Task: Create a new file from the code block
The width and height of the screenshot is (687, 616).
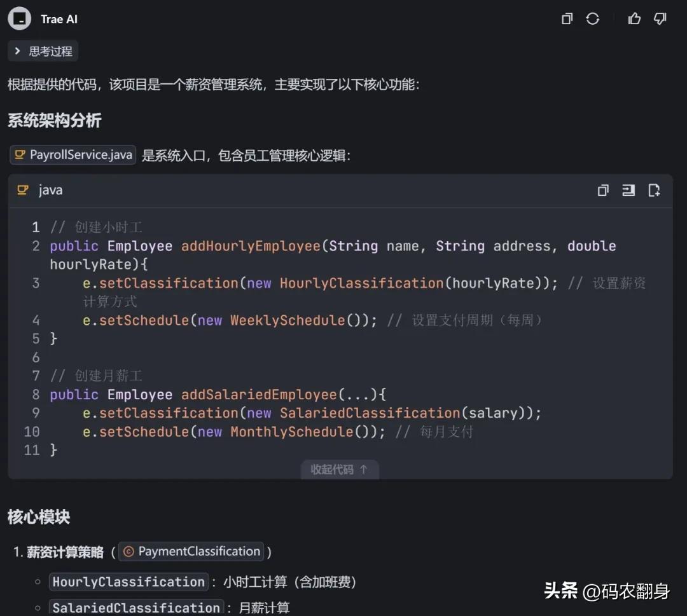Action: 655,190
